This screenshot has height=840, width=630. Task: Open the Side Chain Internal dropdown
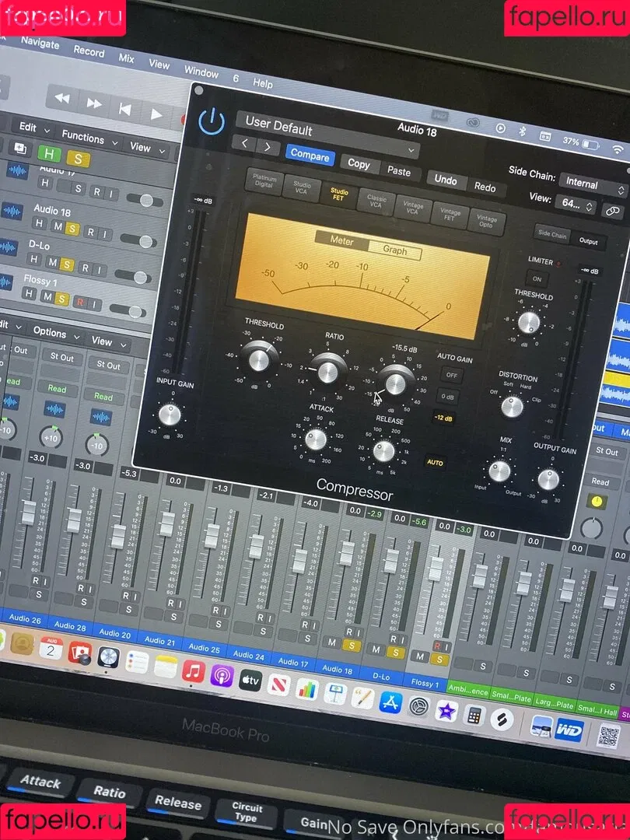593,185
